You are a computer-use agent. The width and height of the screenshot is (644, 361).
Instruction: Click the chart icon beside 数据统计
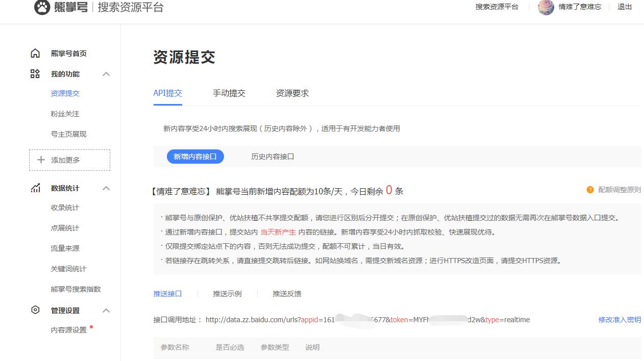[35, 188]
